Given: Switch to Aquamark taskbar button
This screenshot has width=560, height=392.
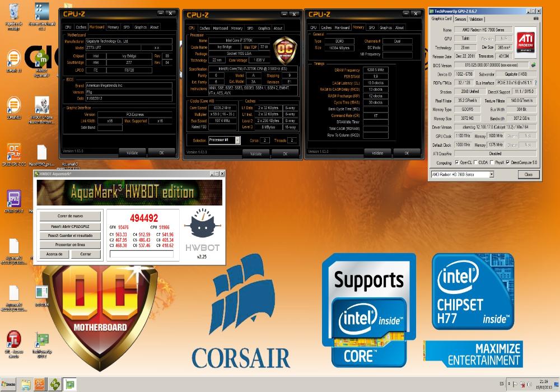Looking at the screenshot, I should [55, 384].
